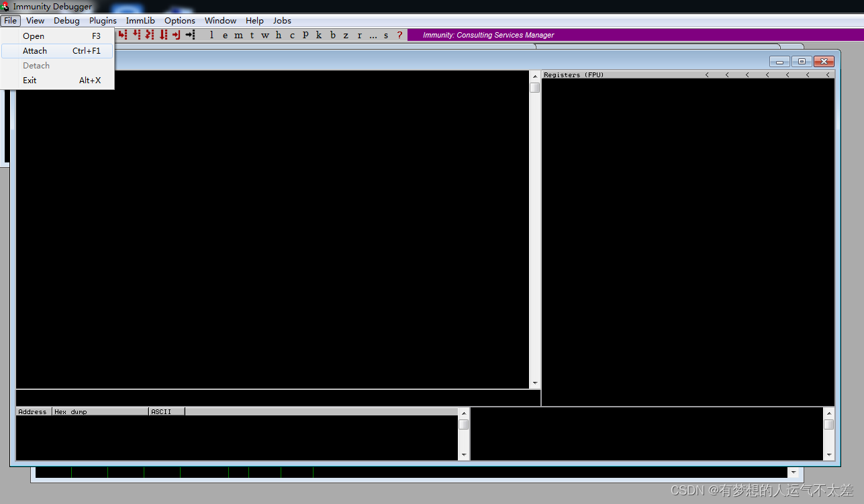The width and height of the screenshot is (864, 504).
Task: Choose Open from File menu
Action: [x=57, y=36]
